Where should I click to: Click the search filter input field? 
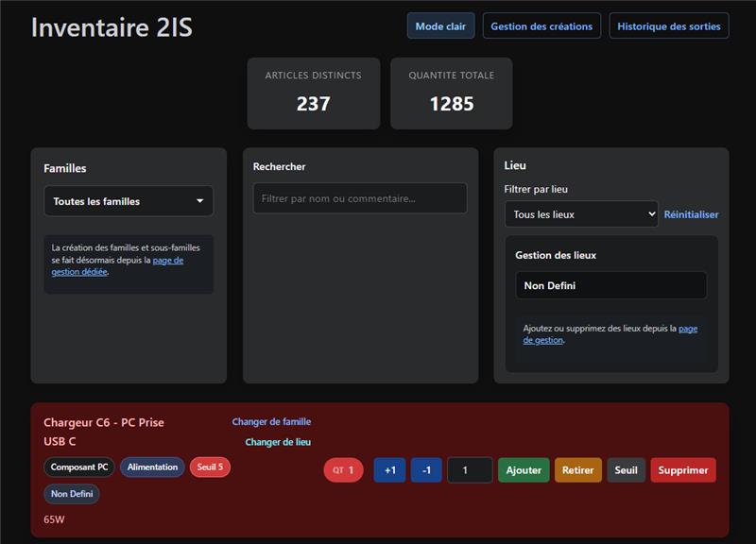[359, 198]
